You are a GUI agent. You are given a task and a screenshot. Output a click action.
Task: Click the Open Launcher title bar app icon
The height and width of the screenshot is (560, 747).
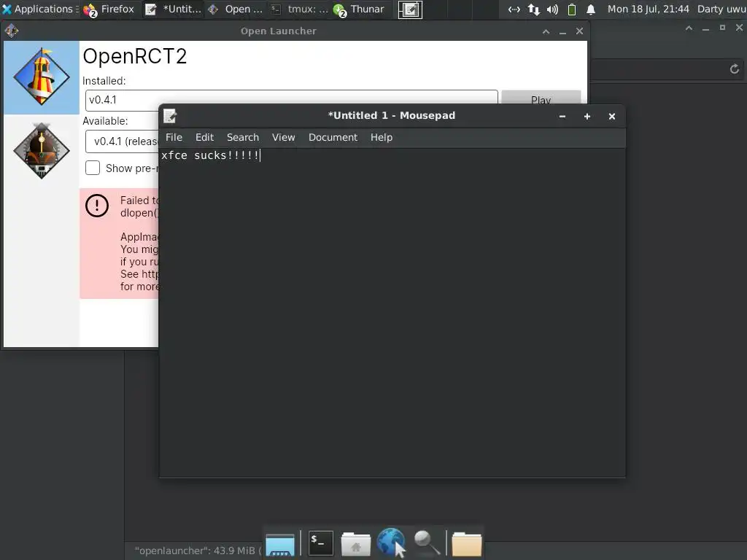coord(12,31)
